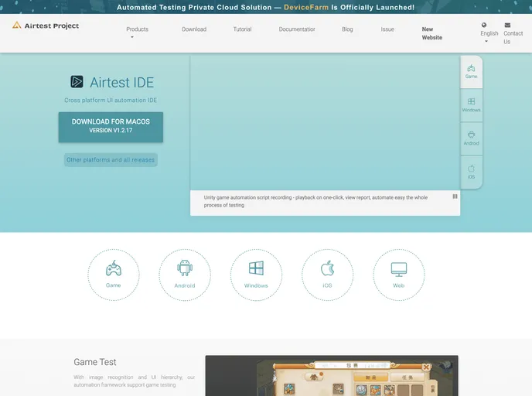Screen dimensions: 532x396
Task: Switch to the Android side tab
Action: tap(471, 138)
